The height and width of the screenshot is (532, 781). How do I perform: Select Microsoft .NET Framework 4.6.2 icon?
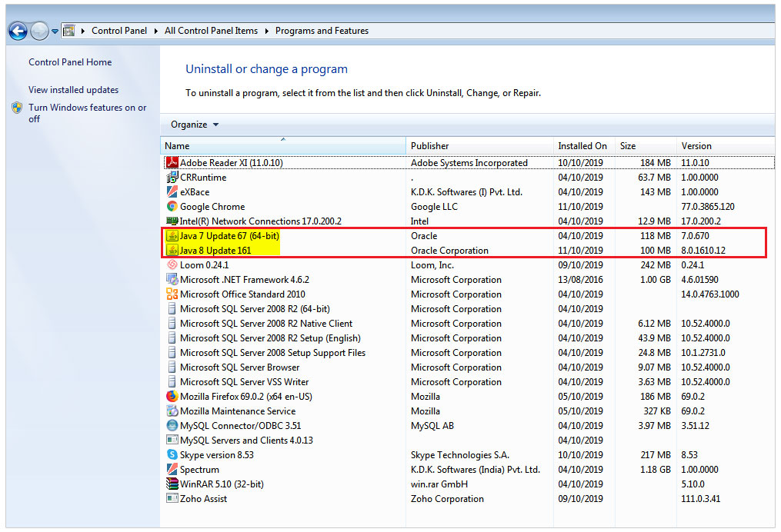tap(172, 280)
